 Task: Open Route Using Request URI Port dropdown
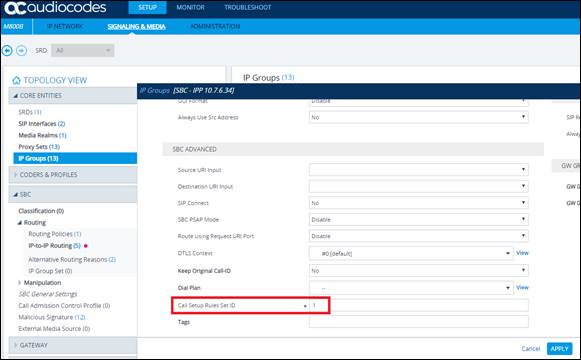(419, 236)
